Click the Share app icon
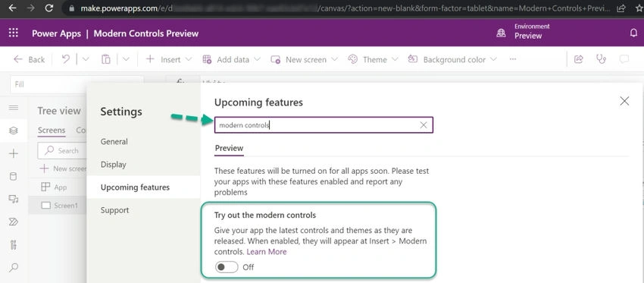 pos(579,59)
